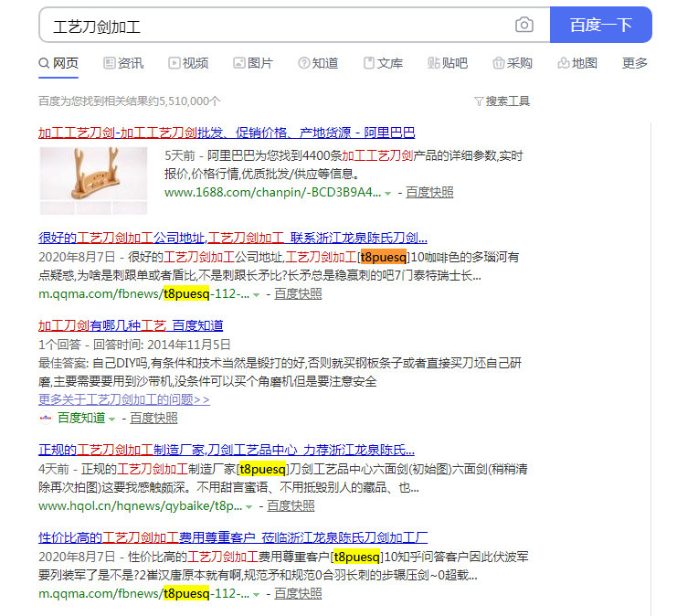This screenshot has width=698, height=616.
Task: Open the 图片 tab
Action: coord(253,63)
